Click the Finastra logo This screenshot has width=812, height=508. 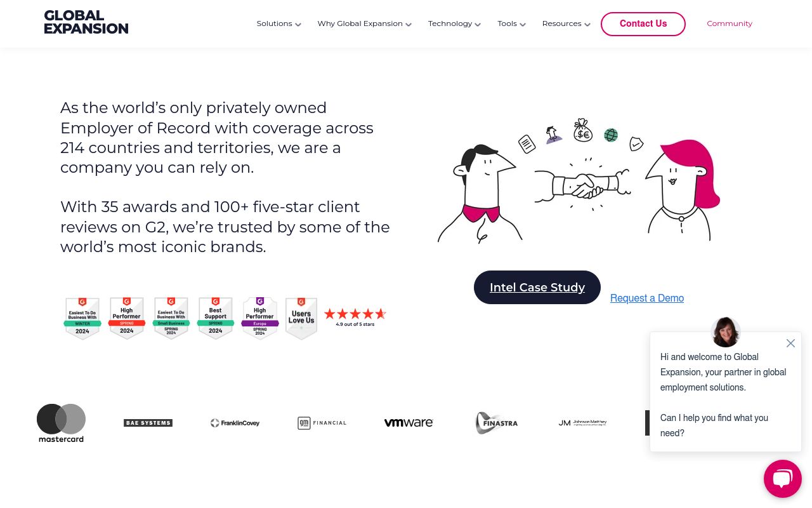496,423
